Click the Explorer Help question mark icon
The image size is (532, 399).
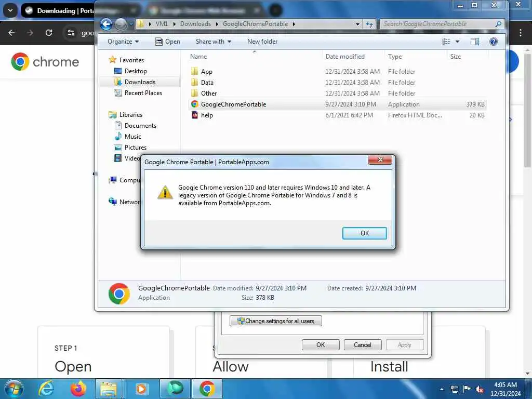[x=494, y=42]
